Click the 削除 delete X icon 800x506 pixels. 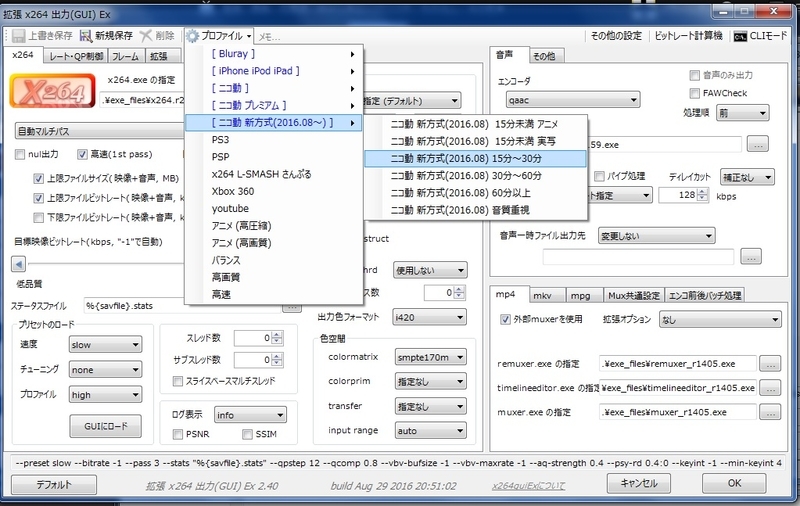click(145, 36)
